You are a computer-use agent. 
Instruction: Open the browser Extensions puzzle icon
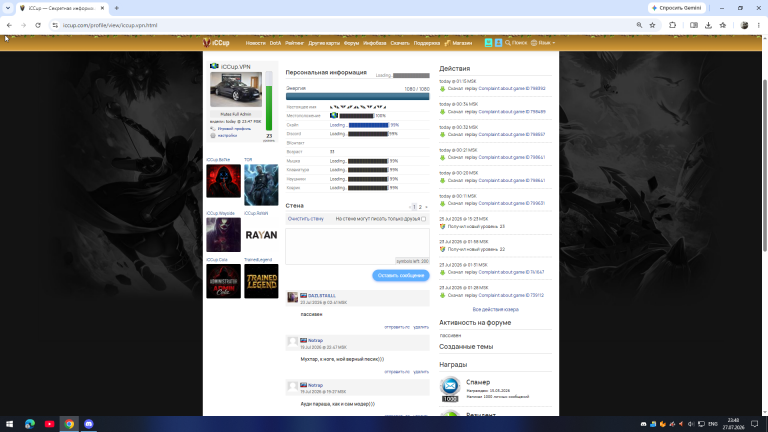(672, 25)
